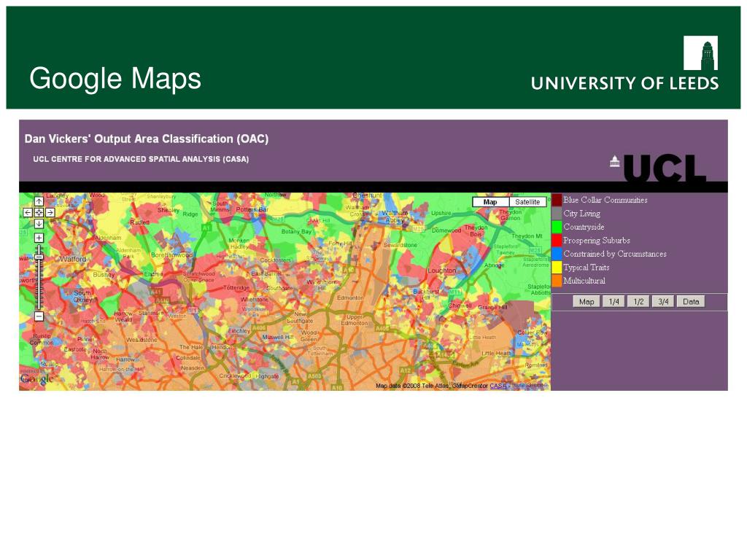Click the 'Typical Traits' legend text

(x=586, y=268)
